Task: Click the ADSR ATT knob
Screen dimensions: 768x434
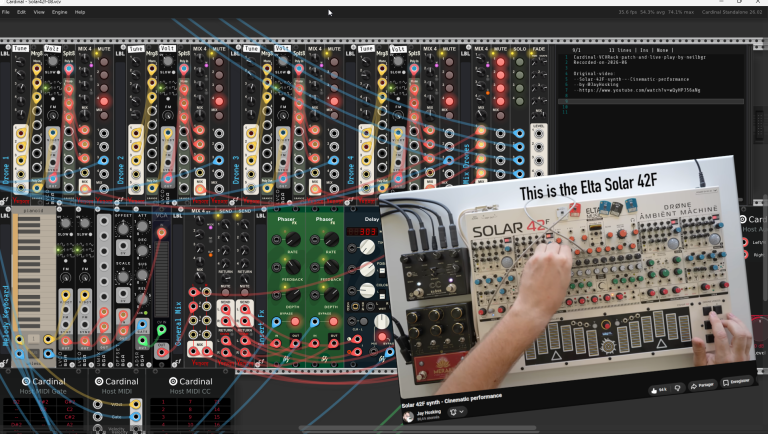Action: click(x=142, y=227)
